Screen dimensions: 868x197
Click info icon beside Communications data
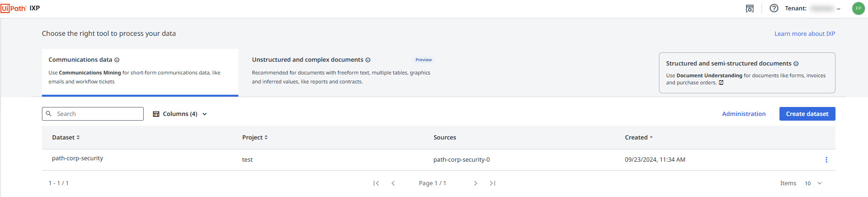pyautogui.click(x=117, y=60)
